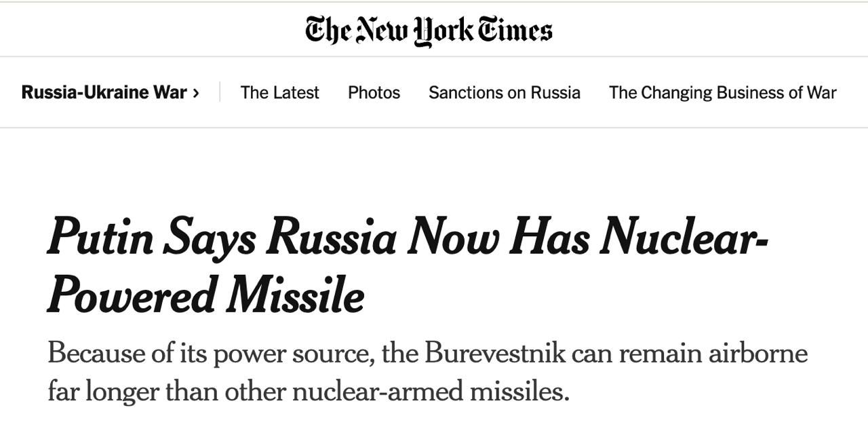Select the Sanctions on Russia tab

pyautogui.click(x=504, y=92)
